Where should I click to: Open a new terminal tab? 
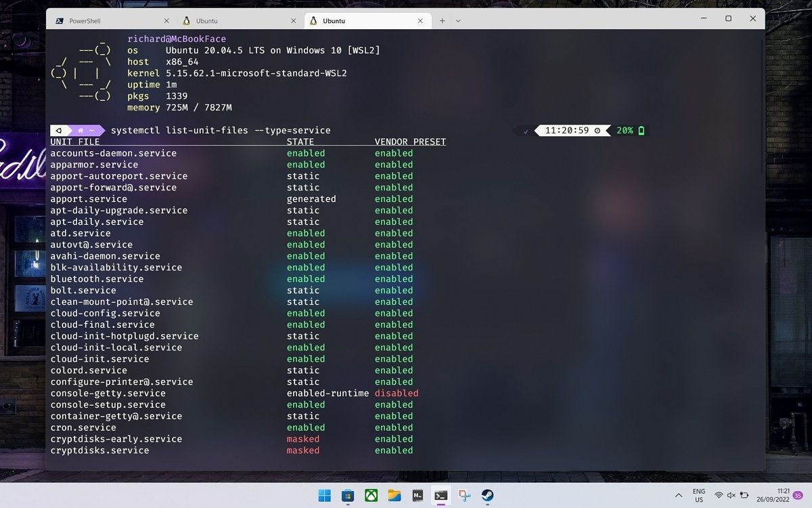point(442,21)
